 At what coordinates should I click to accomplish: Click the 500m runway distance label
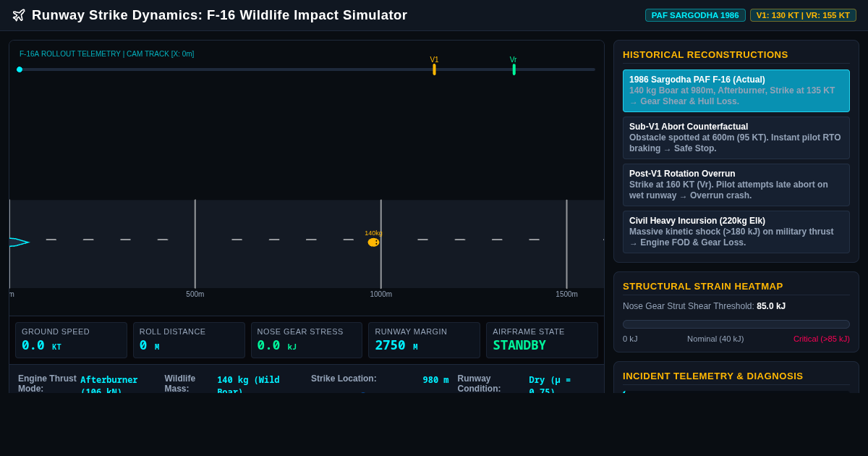coord(195,295)
